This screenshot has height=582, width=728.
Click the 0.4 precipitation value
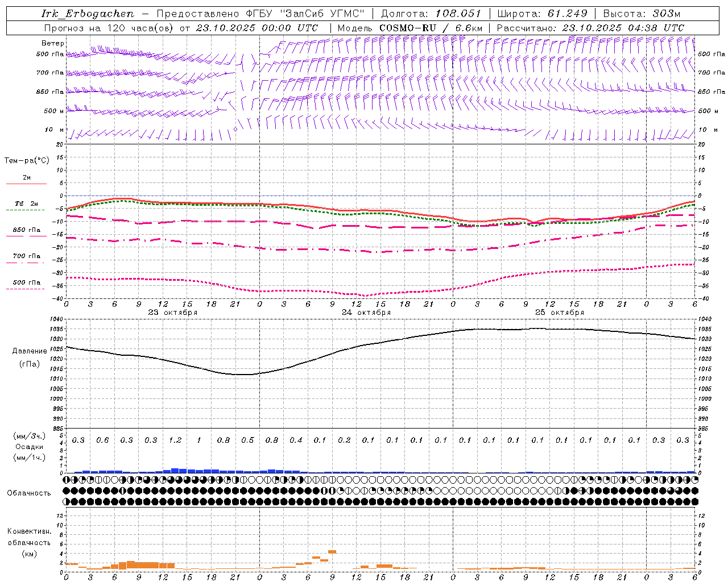296,440
